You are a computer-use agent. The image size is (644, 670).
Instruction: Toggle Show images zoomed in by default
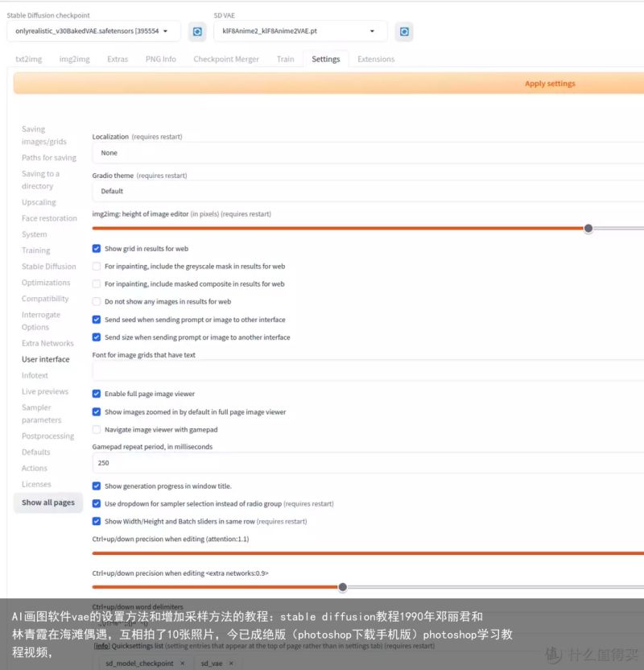click(97, 412)
